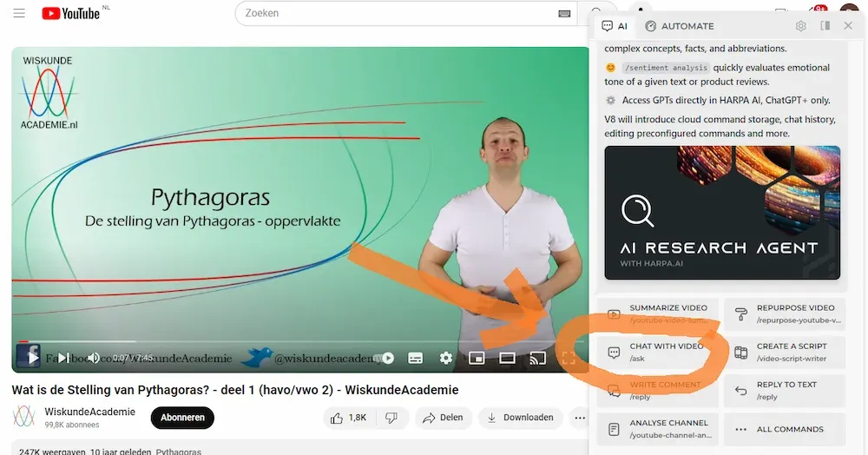The width and height of the screenshot is (868, 455).
Task: Like the video (1,8K)
Action: click(x=349, y=418)
